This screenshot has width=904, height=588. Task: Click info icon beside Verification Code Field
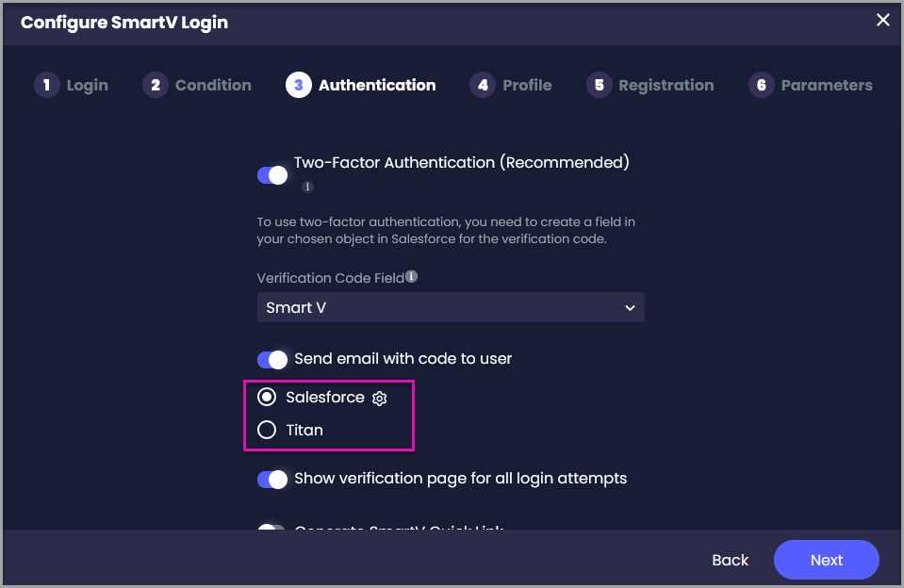[x=411, y=276]
